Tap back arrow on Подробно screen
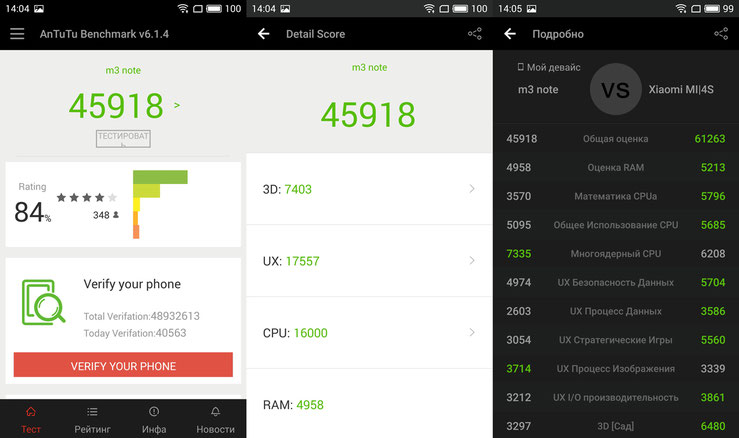 point(510,34)
